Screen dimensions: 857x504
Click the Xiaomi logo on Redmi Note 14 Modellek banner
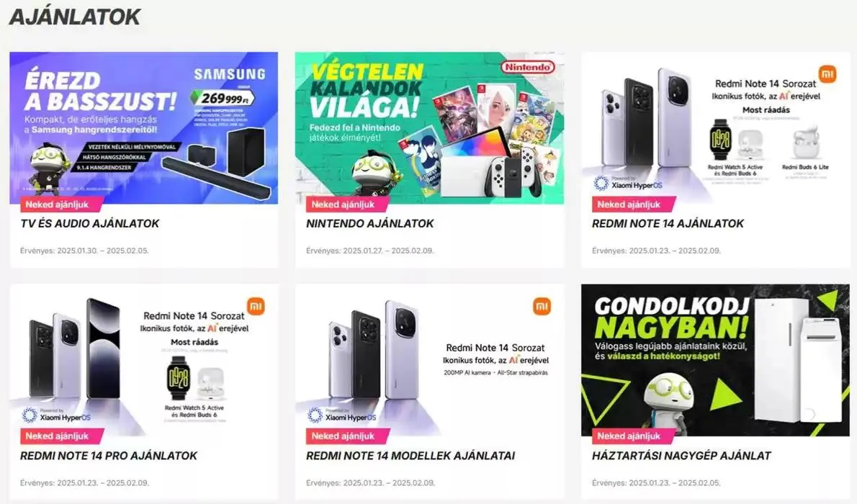[542, 306]
